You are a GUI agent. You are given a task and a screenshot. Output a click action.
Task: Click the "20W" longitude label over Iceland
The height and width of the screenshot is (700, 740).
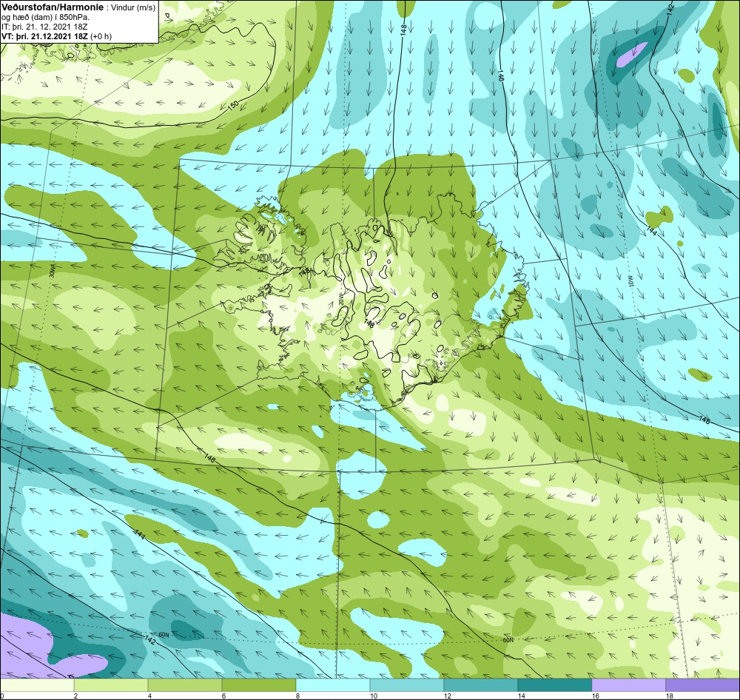(341, 297)
